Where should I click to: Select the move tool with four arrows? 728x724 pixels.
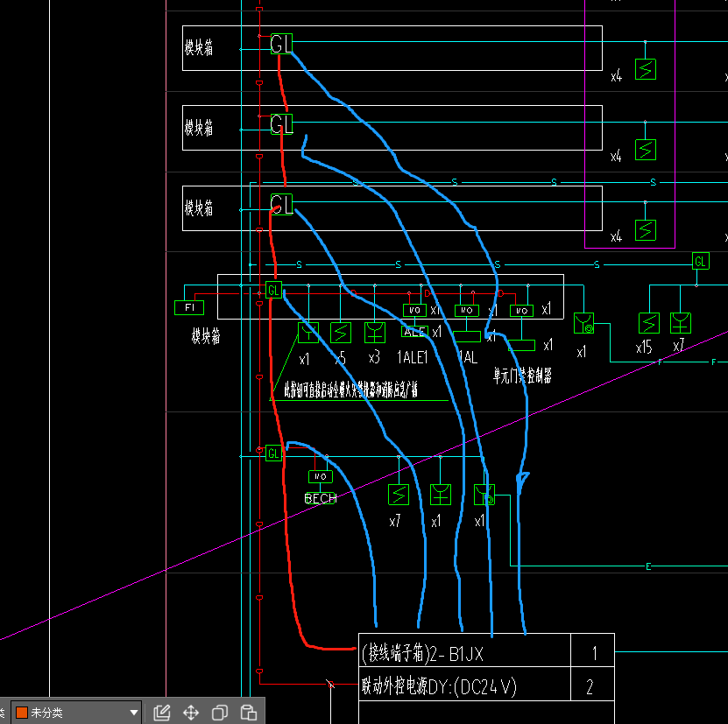tap(191, 713)
